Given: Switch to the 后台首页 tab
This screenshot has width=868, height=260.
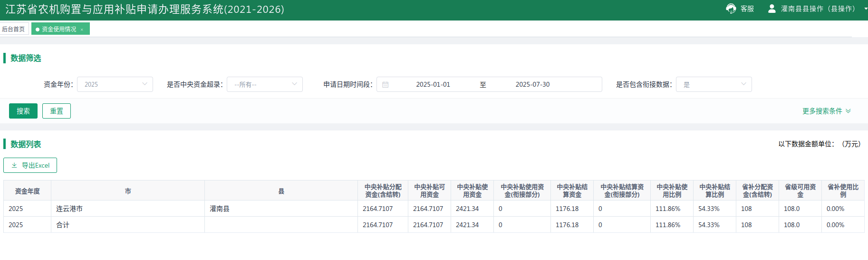Looking at the screenshot, I should (x=13, y=29).
